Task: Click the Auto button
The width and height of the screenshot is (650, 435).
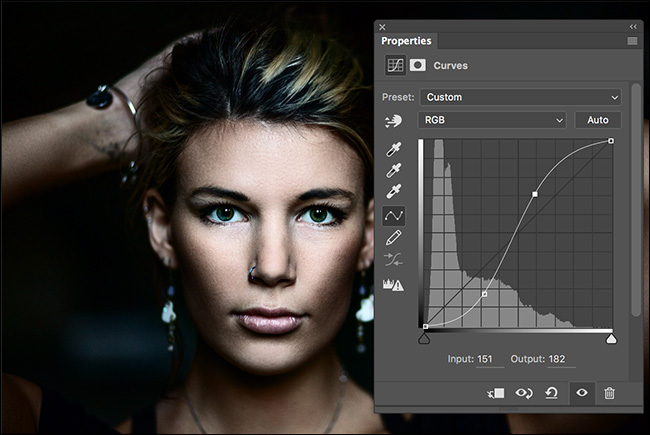Action: pyautogui.click(x=598, y=120)
